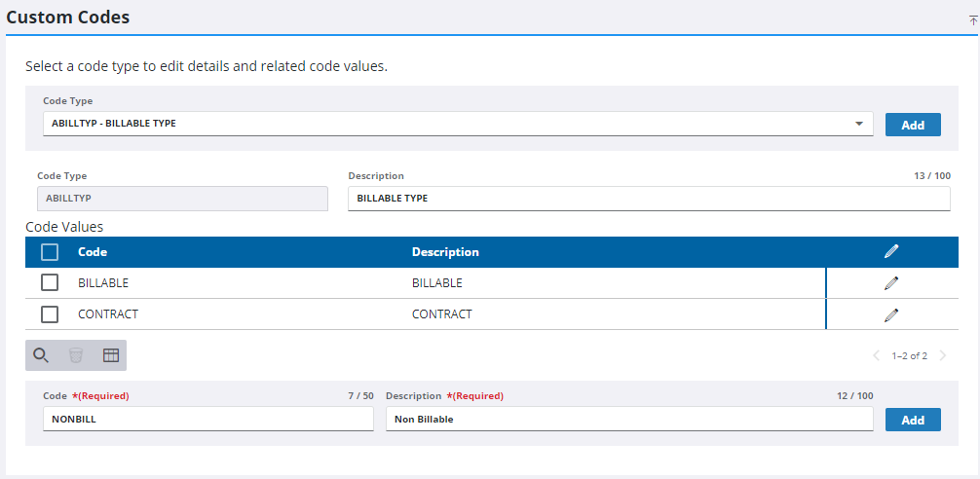Image resolution: width=980 pixels, height=479 pixels.
Task: Toggle the select-all header checkbox
Action: (x=50, y=252)
